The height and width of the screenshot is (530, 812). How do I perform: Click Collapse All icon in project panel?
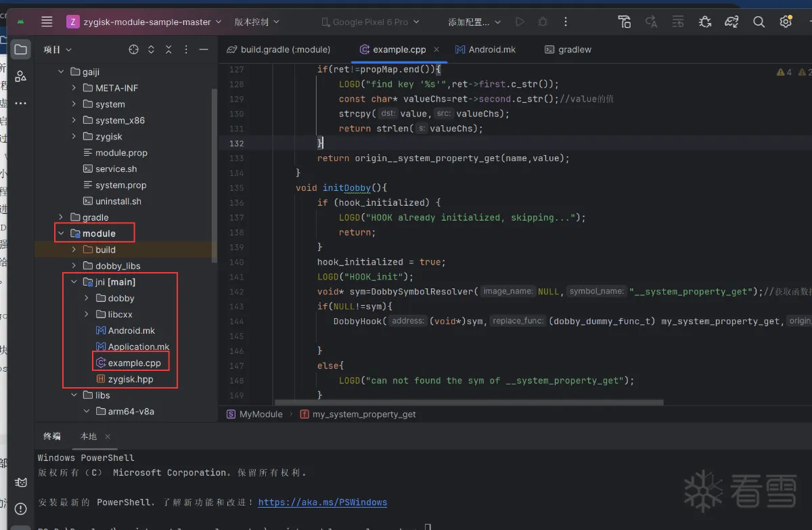coord(168,49)
